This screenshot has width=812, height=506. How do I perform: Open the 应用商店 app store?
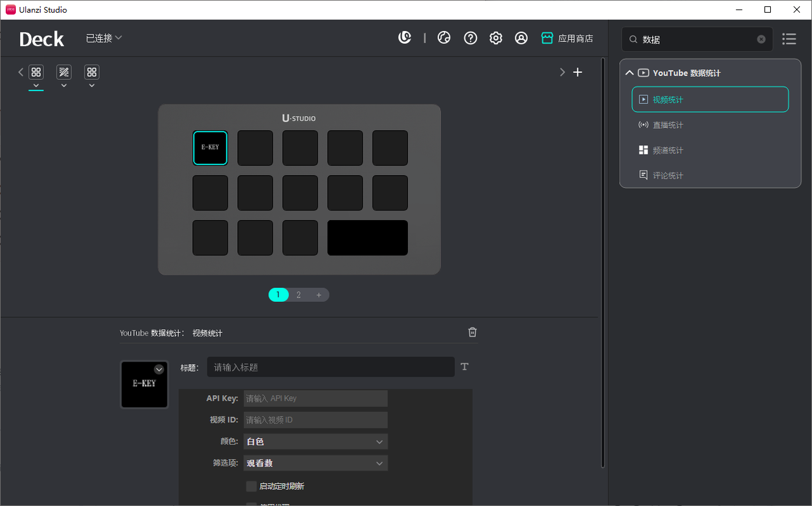pos(567,38)
